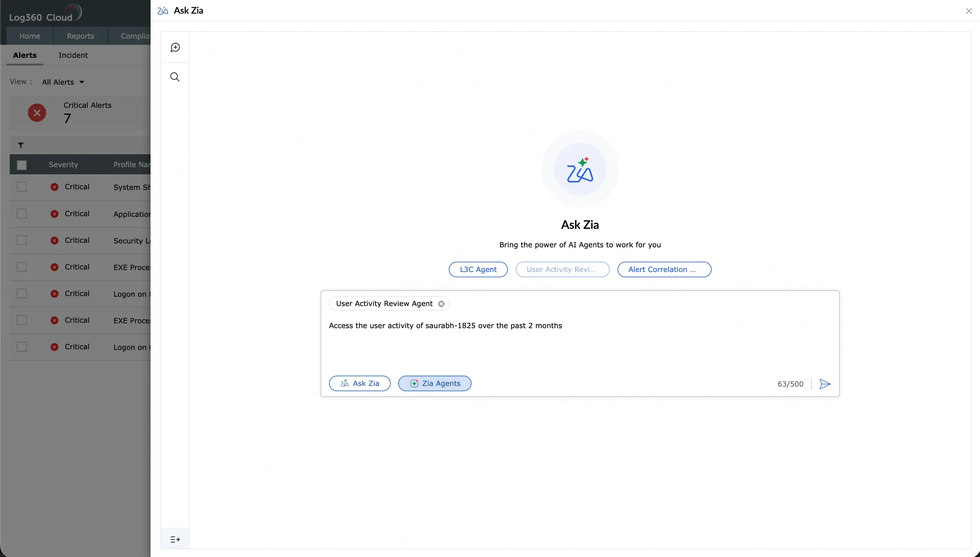Open the Home tab
980x557 pixels.
(30, 36)
